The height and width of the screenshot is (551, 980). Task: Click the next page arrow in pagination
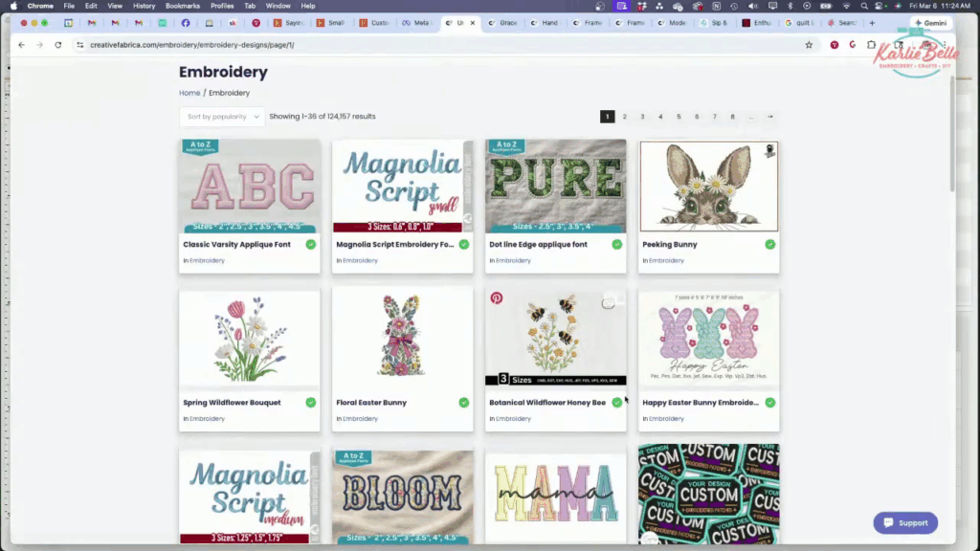pyautogui.click(x=770, y=117)
